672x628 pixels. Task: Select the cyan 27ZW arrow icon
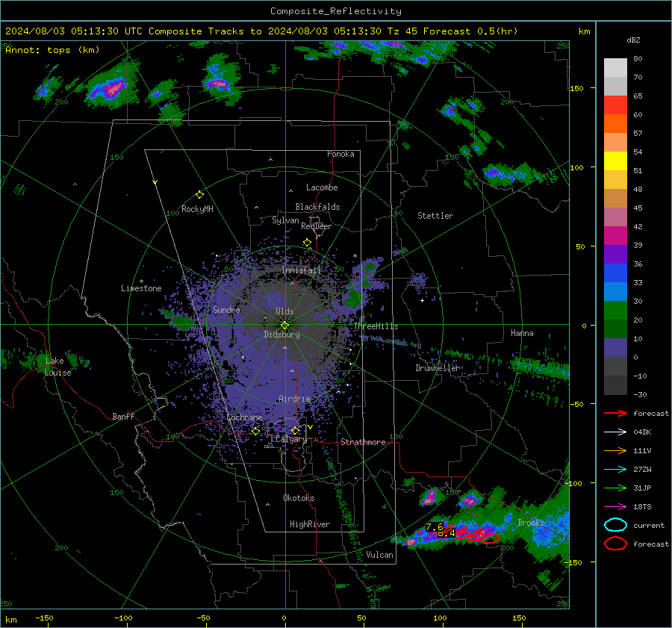(x=615, y=469)
